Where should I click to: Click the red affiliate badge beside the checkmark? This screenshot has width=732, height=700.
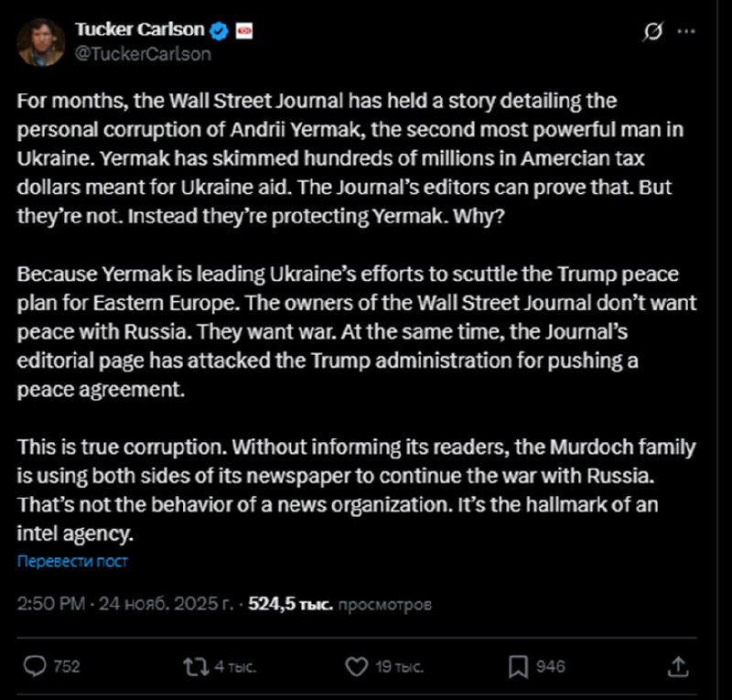(243, 31)
